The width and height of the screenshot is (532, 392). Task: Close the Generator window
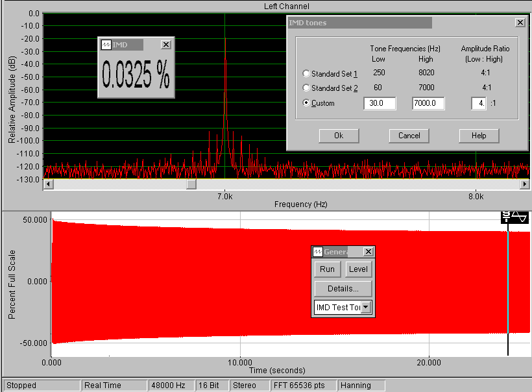[369, 252]
